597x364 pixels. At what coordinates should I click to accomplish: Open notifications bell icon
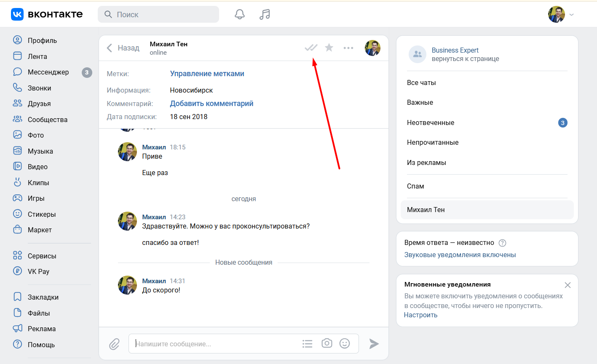click(240, 14)
